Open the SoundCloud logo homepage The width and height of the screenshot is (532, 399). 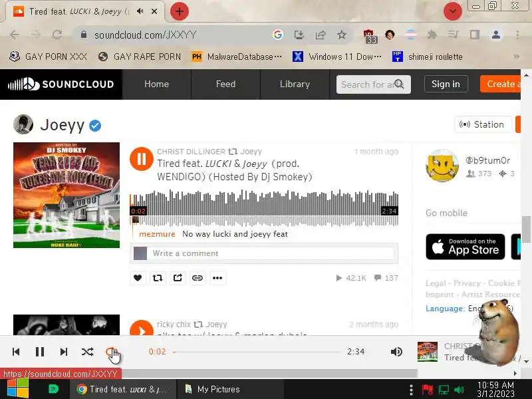pos(61,84)
